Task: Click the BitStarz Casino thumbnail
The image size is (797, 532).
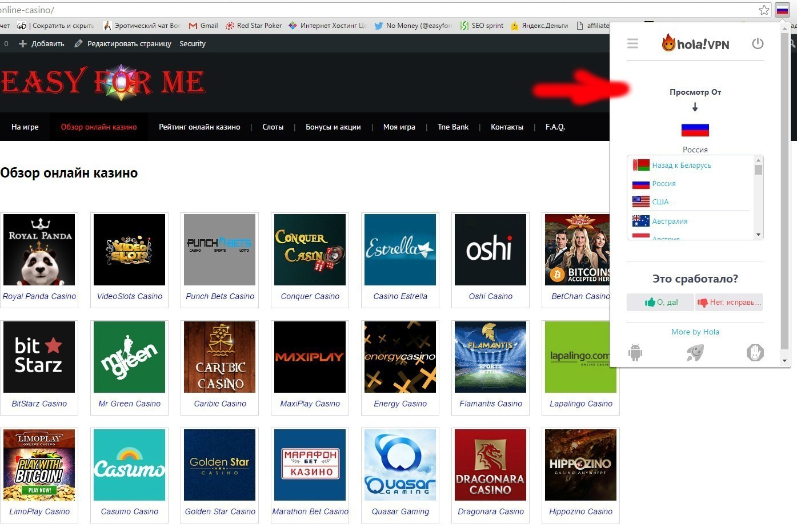Action: pyautogui.click(x=39, y=357)
